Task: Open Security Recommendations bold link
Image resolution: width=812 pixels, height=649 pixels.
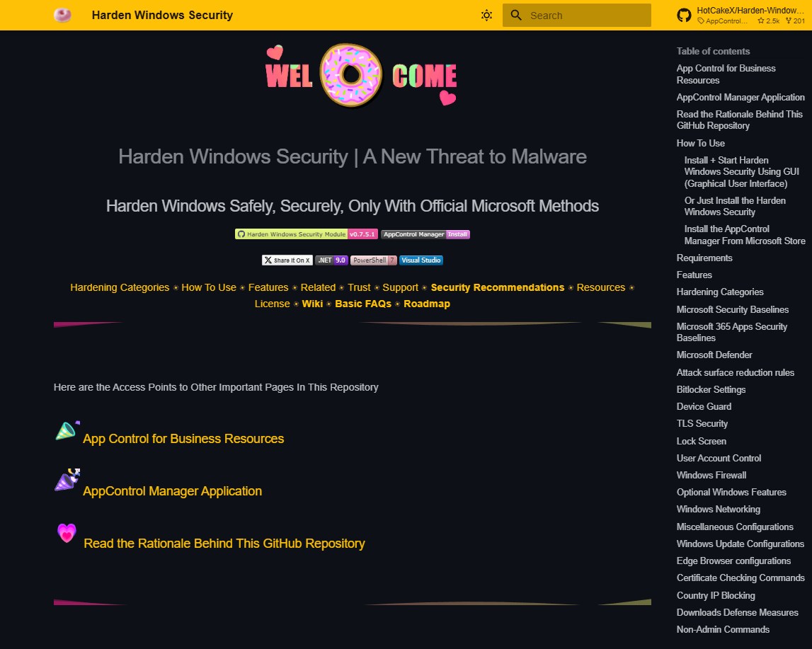Action: click(498, 287)
